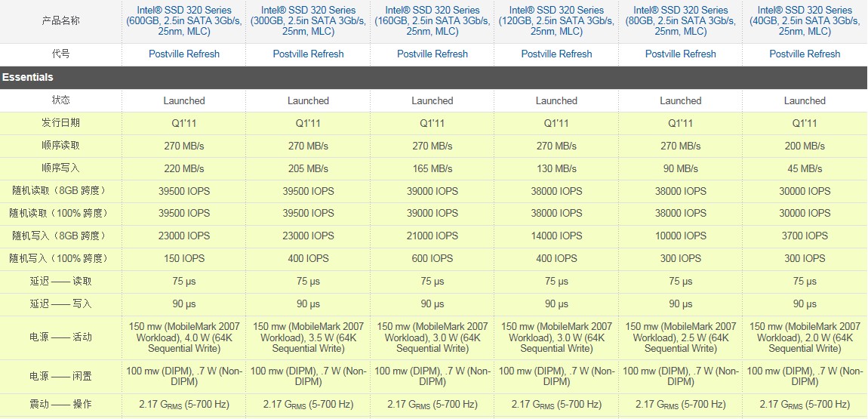The height and width of the screenshot is (419, 868).
Task: Select the 随机读取（100% 跨度） row label
Action: 59,213
